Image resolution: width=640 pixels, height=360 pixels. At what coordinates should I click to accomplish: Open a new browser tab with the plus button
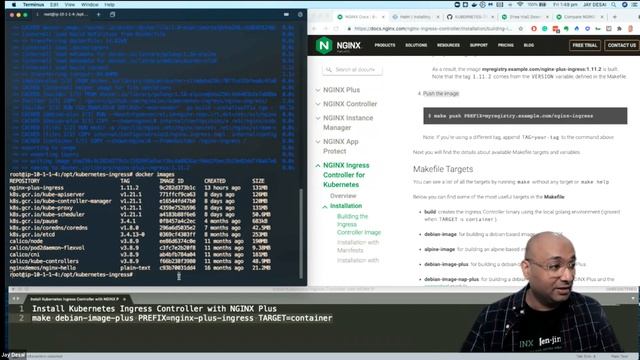[615, 17]
